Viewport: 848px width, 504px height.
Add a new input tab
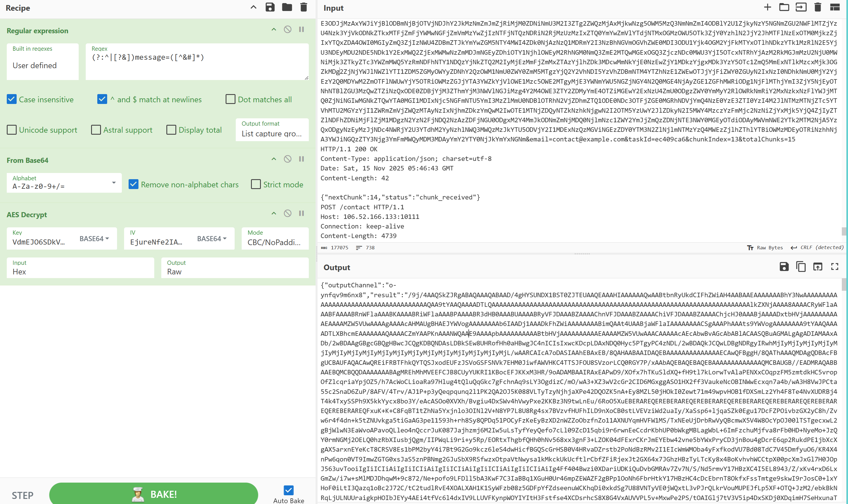pos(767,7)
